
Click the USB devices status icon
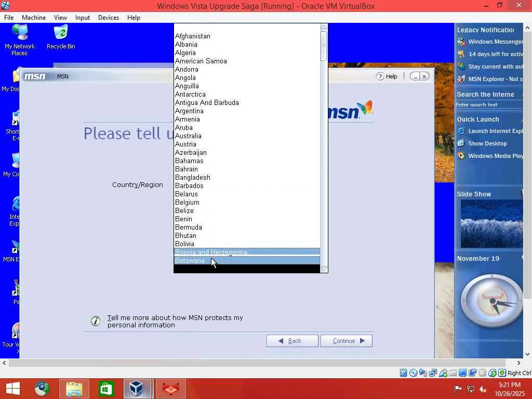click(443, 373)
